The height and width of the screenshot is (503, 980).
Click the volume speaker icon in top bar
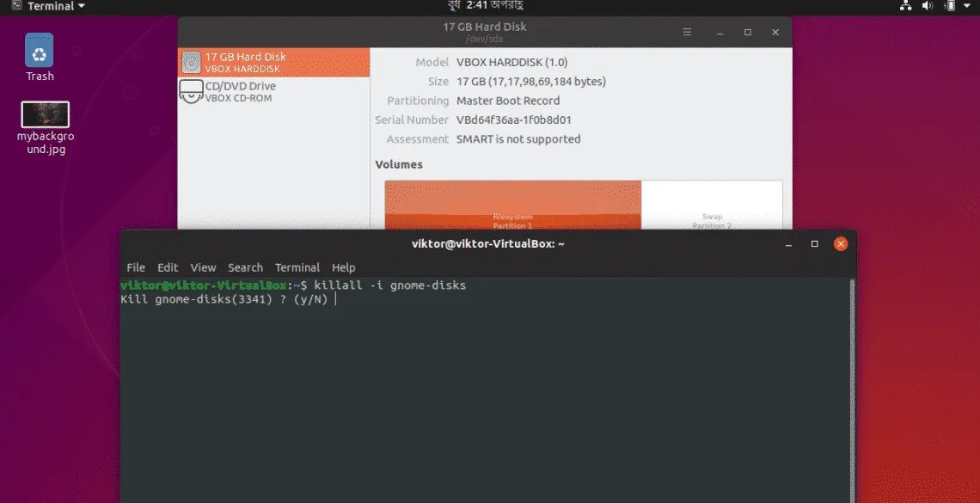click(927, 6)
